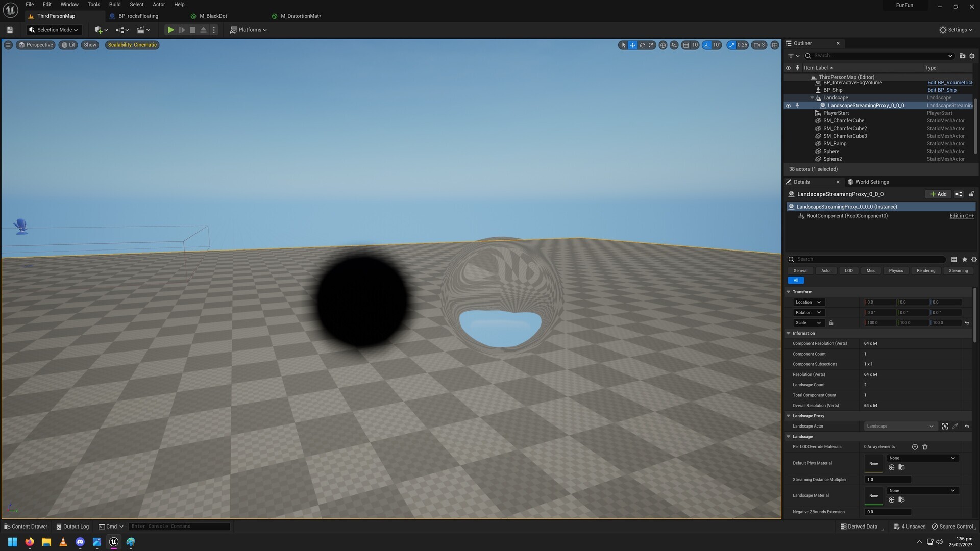Click the Scalability: Cinematic indicator
This screenshot has width=980, height=551.
click(132, 45)
